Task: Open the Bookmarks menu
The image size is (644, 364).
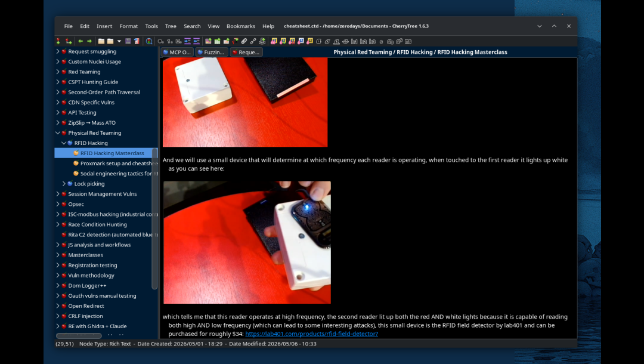Action: point(241,26)
